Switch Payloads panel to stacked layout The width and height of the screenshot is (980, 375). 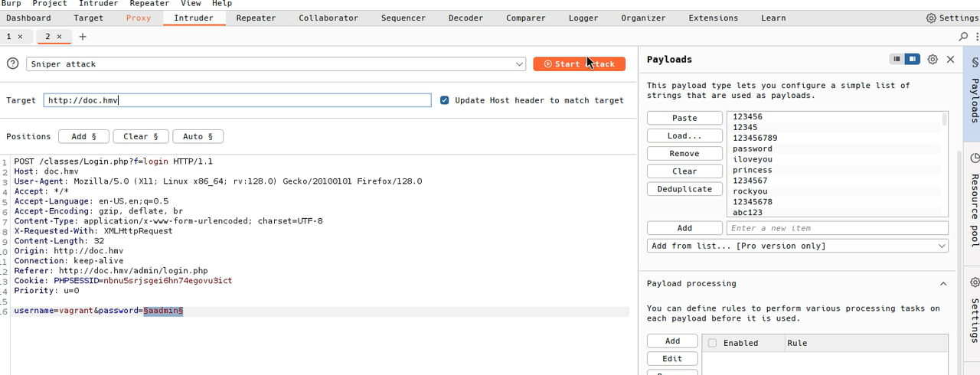[897, 59]
